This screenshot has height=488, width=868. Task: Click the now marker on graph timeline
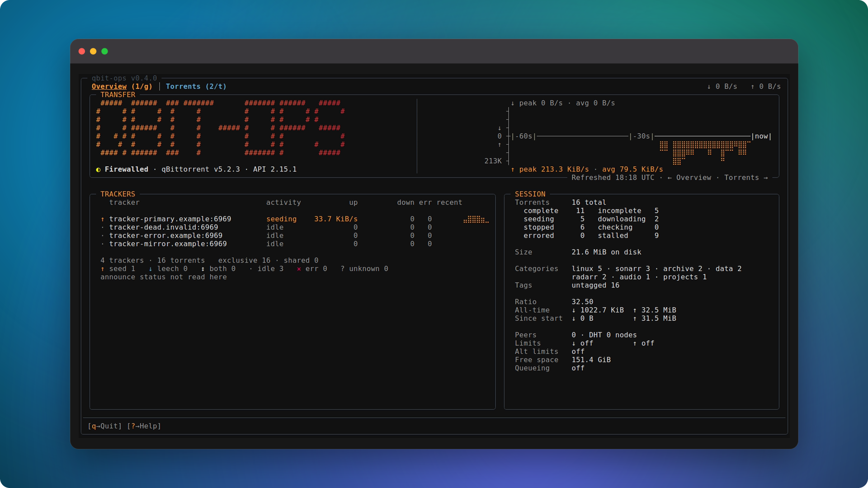[x=761, y=136]
